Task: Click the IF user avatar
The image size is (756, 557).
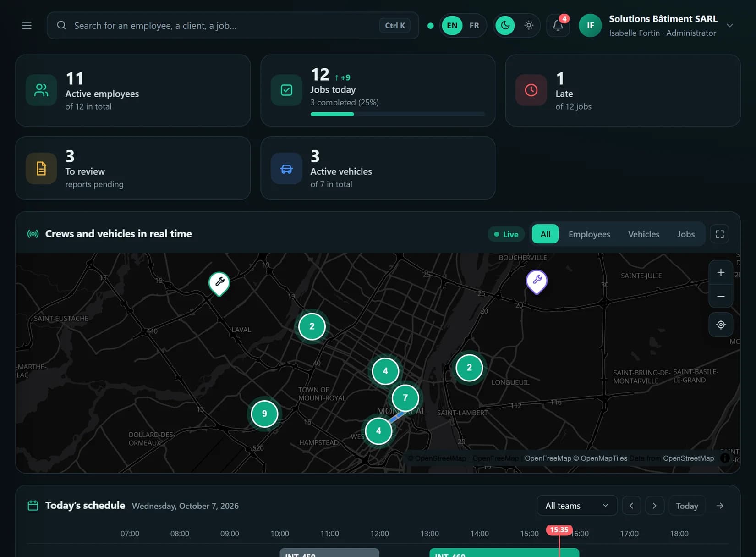Action: (x=590, y=26)
